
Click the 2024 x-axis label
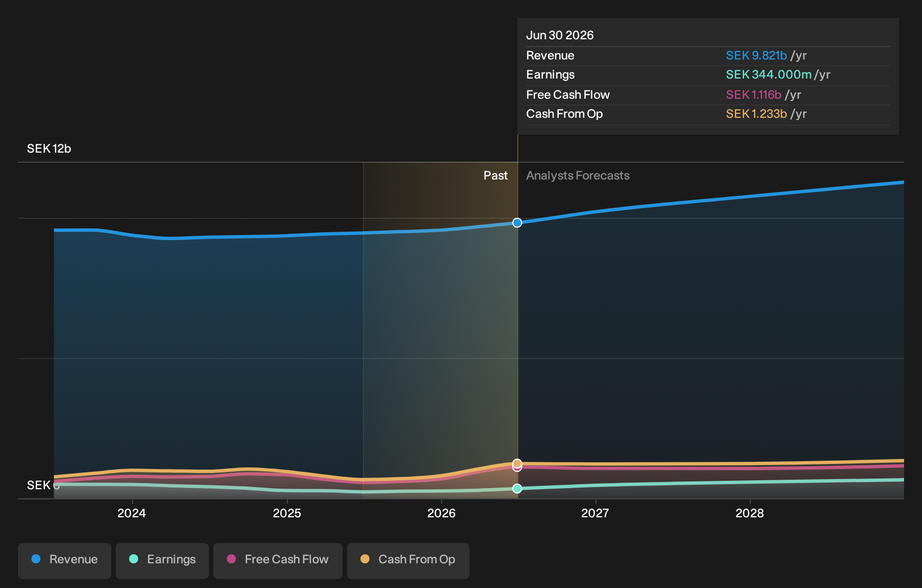[131, 513]
